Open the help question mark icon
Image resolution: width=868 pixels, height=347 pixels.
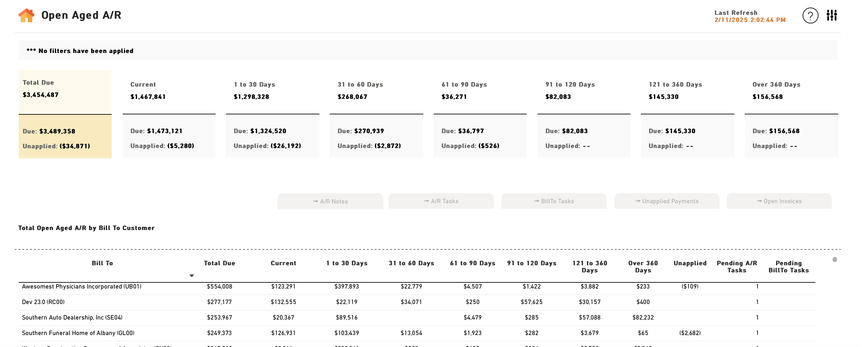click(x=810, y=16)
